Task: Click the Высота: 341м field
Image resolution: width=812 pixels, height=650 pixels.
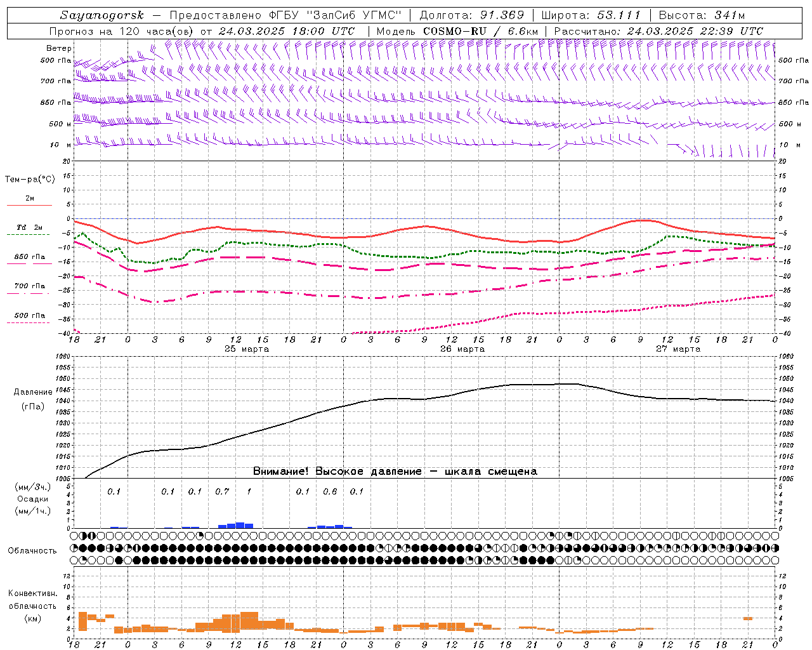Action: (x=702, y=15)
